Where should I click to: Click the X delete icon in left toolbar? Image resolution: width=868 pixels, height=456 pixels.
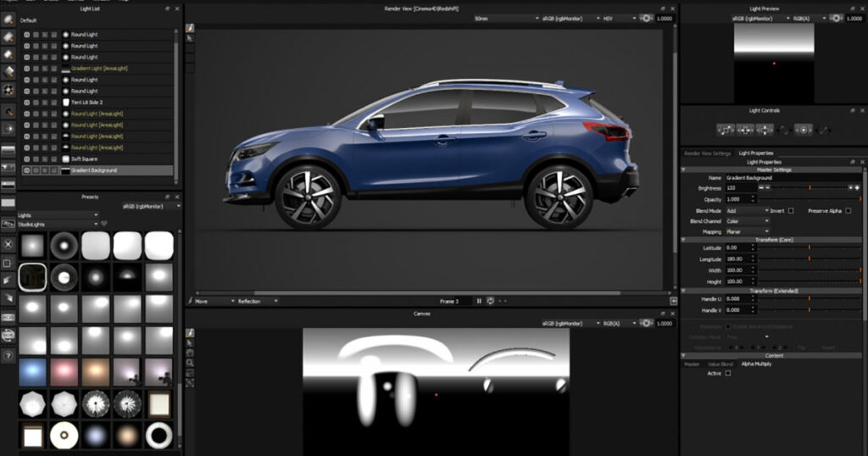[8, 244]
